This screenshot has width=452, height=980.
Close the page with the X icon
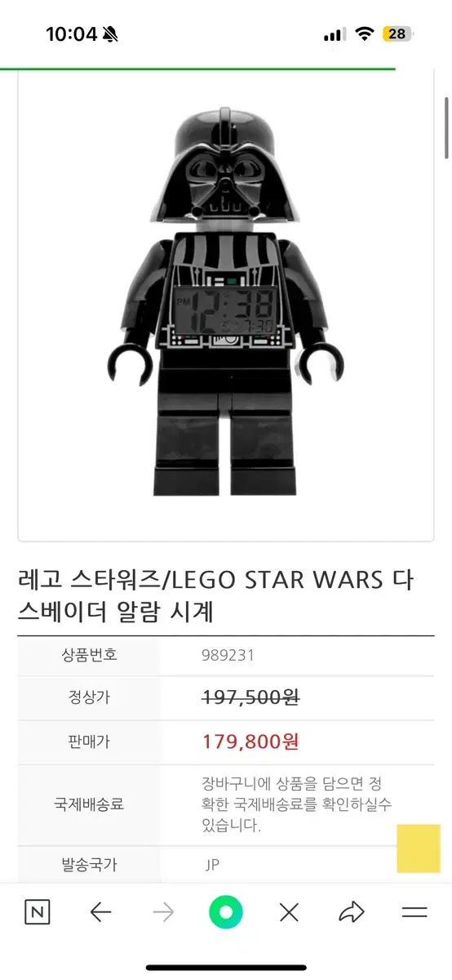pos(289,912)
